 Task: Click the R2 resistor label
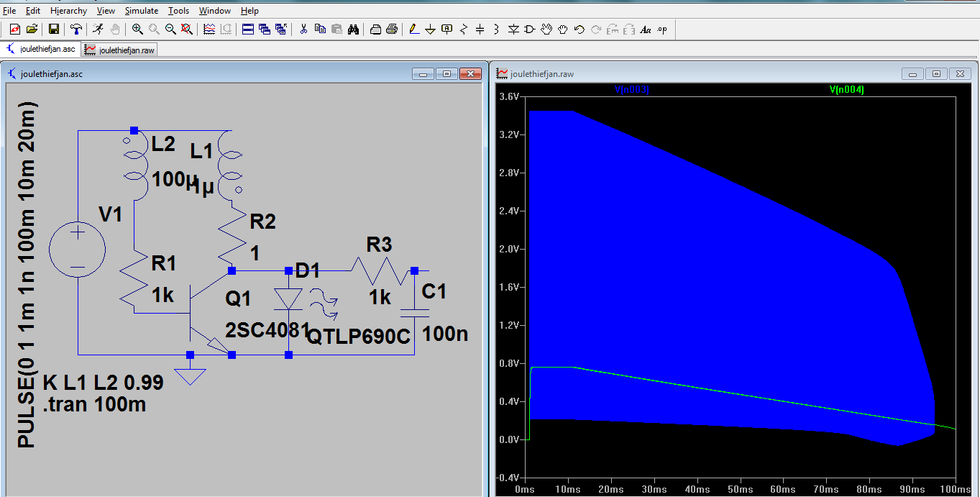(262, 222)
